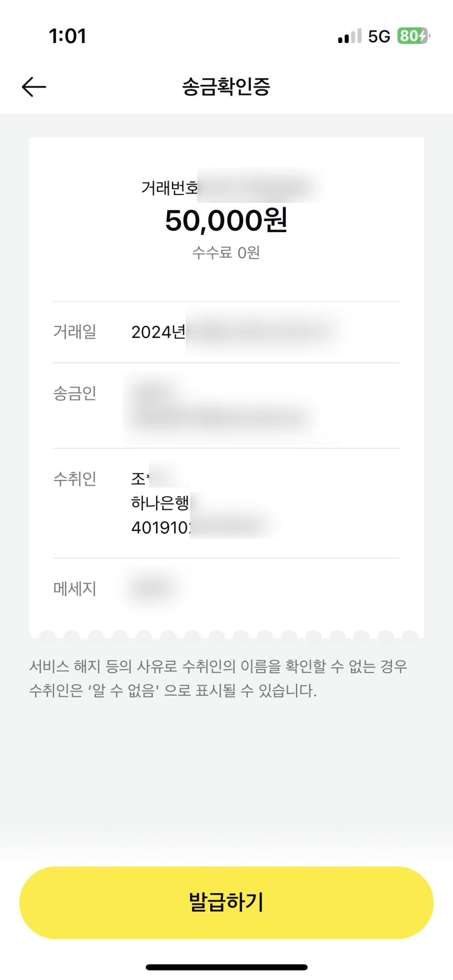Tap the yellow 발급하기 button
Viewport: 453px width, 980px height.
(226, 902)
